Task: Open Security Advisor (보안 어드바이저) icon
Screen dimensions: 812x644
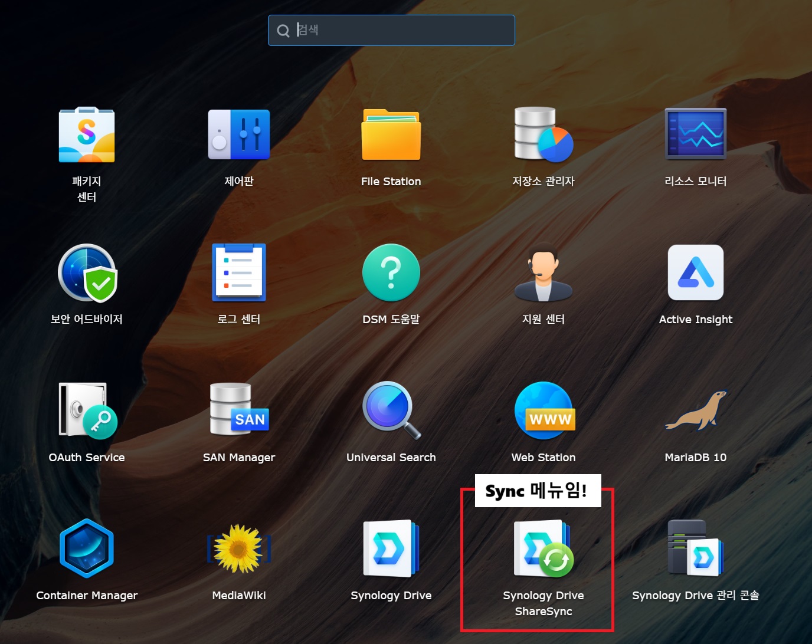Action: (87, 273)
